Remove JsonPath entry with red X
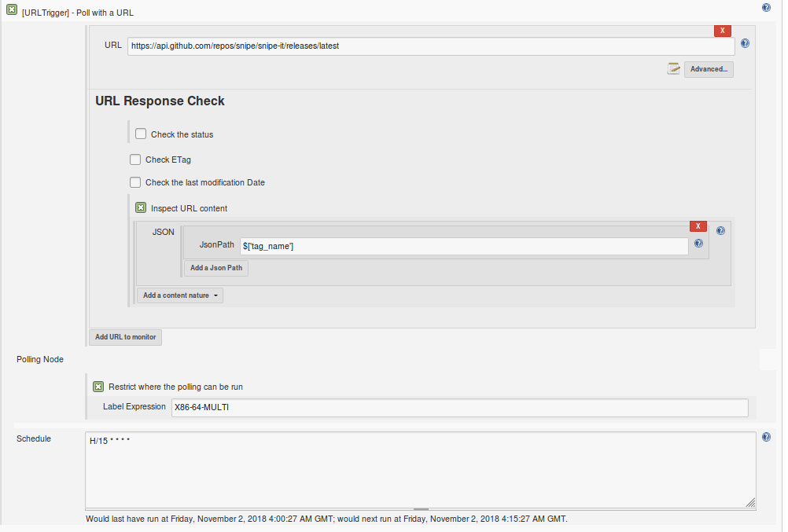This screenshot has height=532, width=788. (x=698, y=226)
